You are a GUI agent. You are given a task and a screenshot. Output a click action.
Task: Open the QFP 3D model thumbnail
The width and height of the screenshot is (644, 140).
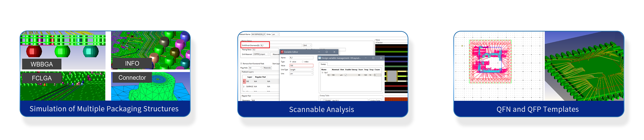coord(584,66)
